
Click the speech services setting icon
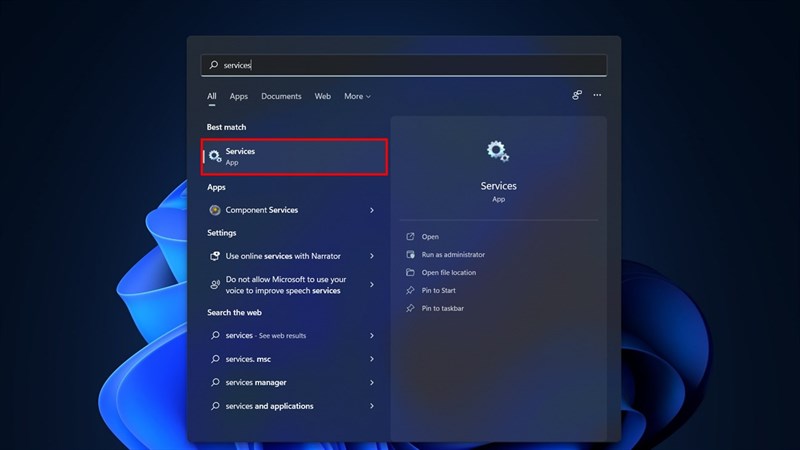coord(215,284)
